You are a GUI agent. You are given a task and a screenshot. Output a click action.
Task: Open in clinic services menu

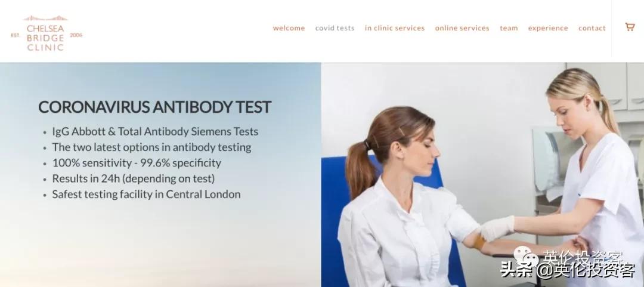click(x=395, y=28)
